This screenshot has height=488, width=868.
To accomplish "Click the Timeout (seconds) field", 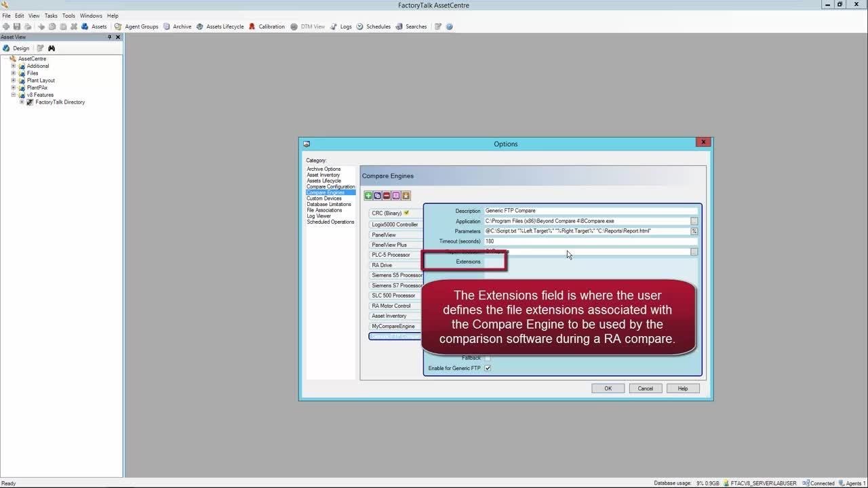I will (x=591, y=241).
